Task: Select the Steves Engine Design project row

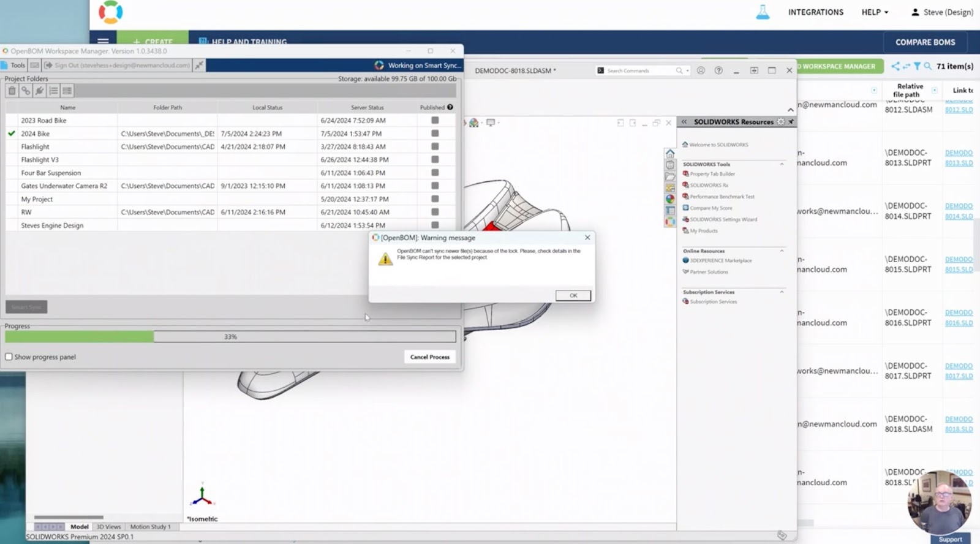Action: pyautogui.click(x=230, y=225)
